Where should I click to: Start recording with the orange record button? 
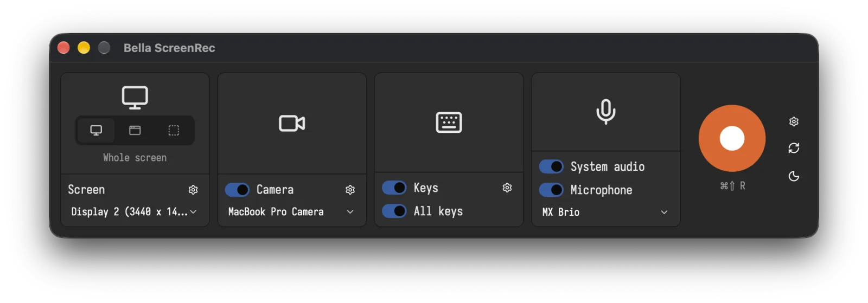click(732, 138)
